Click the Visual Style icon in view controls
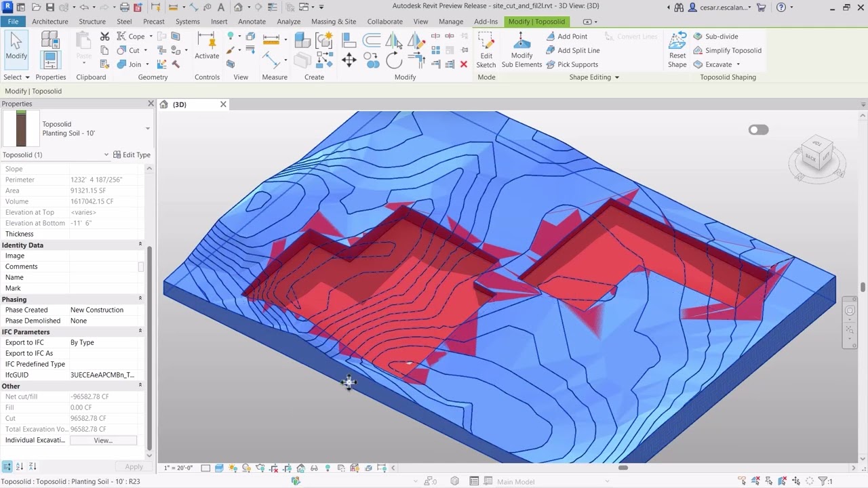868x488 pixels. (x=218, y=468)
